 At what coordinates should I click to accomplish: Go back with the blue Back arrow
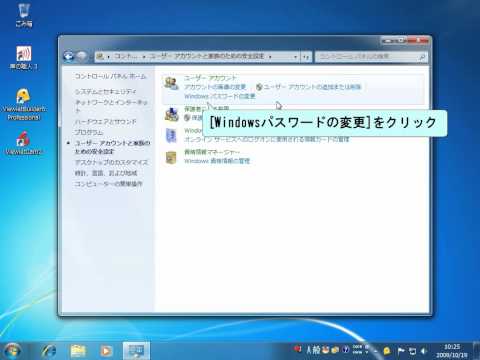click(x=69, y=56)
